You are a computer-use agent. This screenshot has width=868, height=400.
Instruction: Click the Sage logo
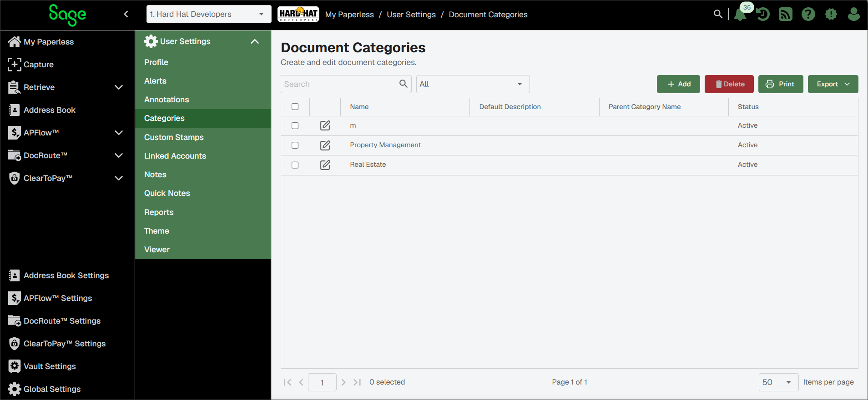click(x=67, y=15)
